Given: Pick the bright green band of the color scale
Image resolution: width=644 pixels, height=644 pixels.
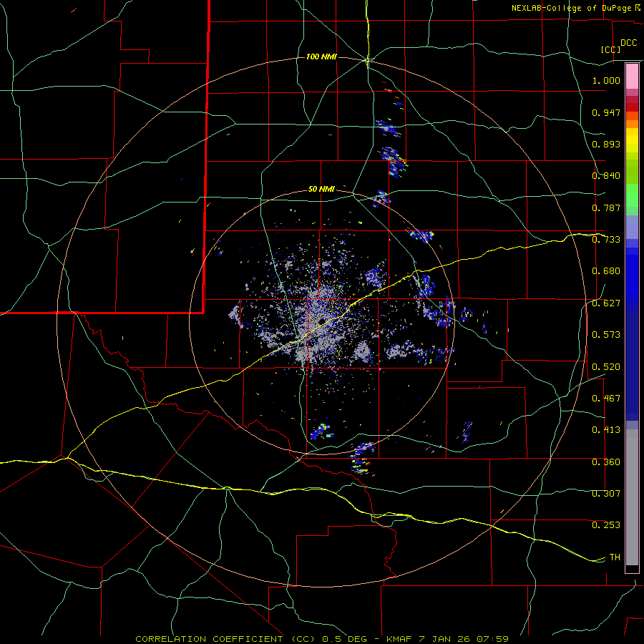Looking at the screenshot, I should click(x=632, y=195).
